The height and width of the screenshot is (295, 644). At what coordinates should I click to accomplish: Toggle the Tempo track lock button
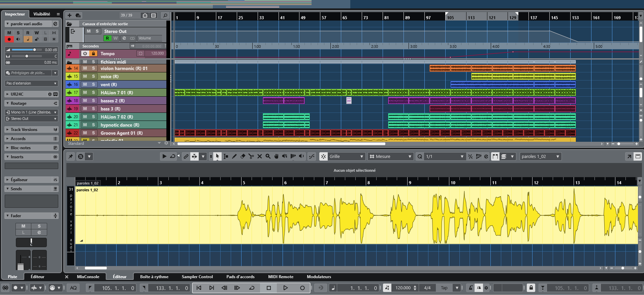coord(93,54)
